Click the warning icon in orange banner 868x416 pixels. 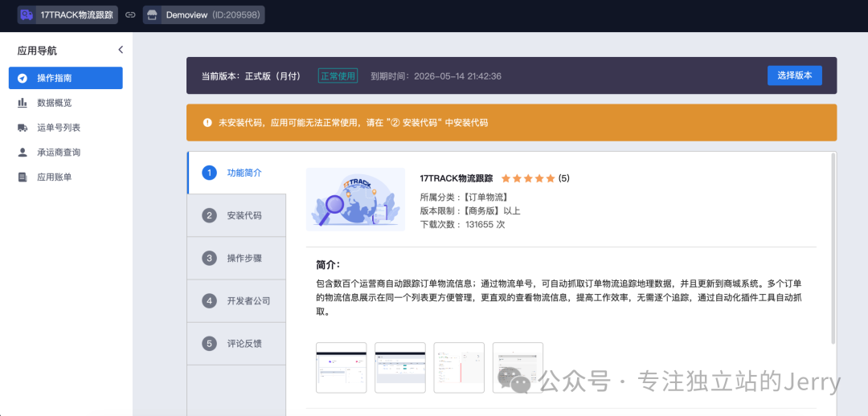pos(207,123)
